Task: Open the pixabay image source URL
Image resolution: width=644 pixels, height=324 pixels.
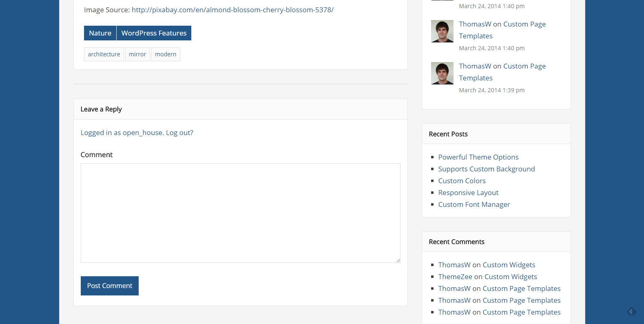Action: 232,10
